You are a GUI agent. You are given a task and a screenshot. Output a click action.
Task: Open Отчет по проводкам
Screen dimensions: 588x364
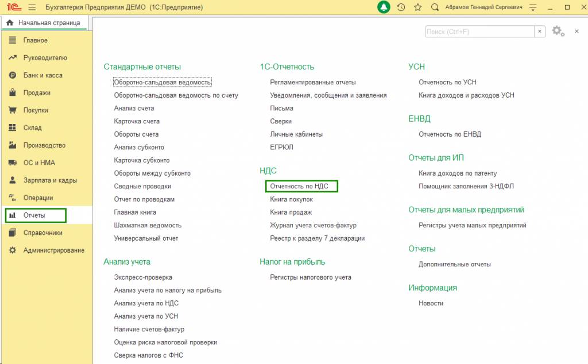point(144,199)
